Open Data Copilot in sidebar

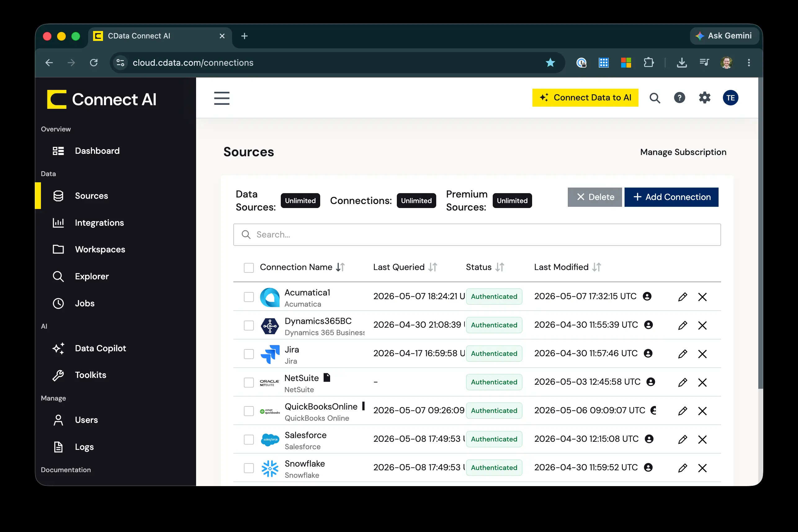[100, 348]
